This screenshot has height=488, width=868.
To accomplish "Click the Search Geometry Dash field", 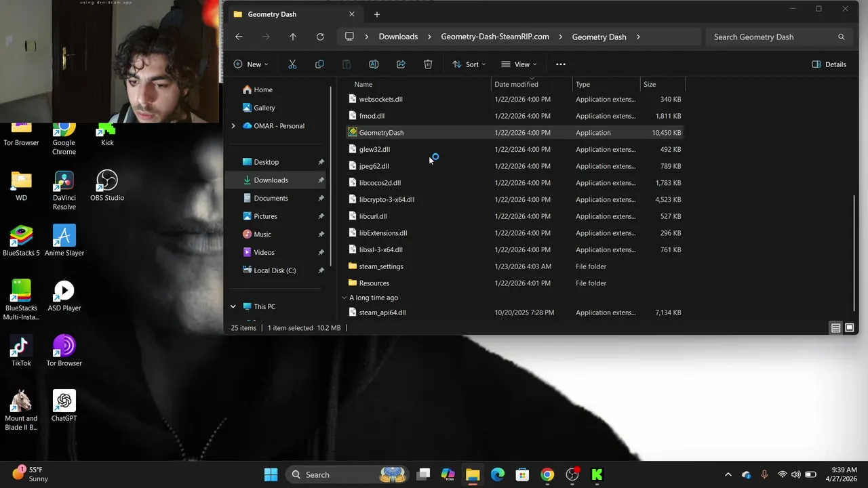I will pos(779,37).
